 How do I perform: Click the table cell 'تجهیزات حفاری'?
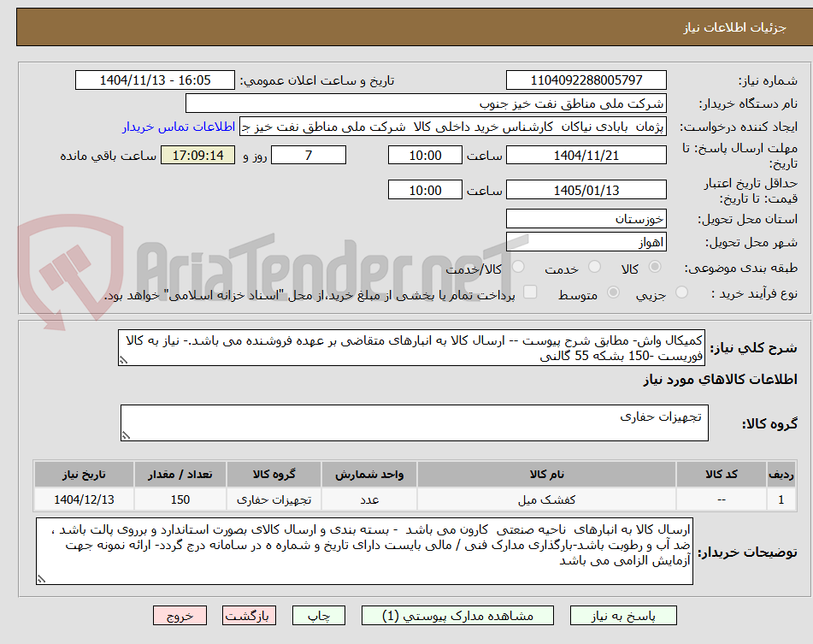[x=274, y=499]
